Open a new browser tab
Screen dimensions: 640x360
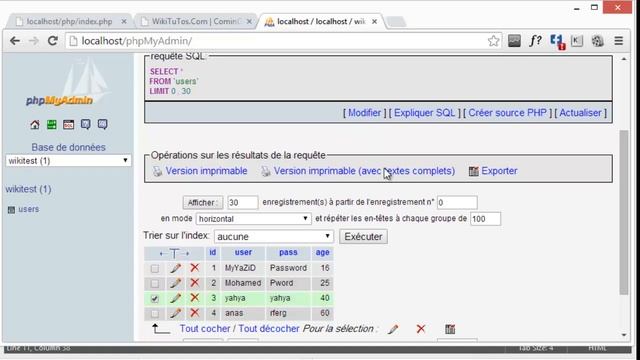tap(395, 22)
